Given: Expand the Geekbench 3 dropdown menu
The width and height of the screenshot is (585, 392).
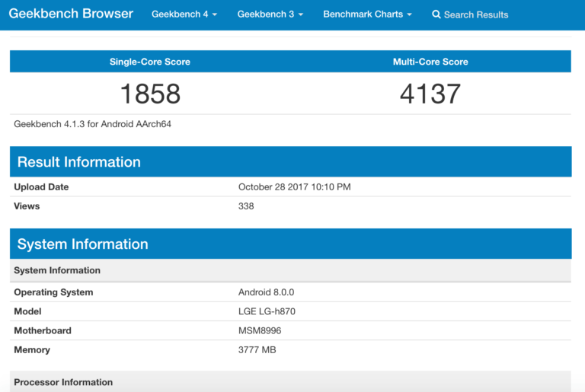Looking at the screenshot, I should point(270,14).
